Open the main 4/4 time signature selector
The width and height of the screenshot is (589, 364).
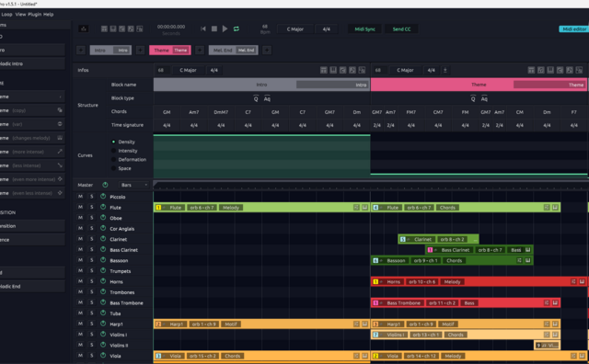327,28
